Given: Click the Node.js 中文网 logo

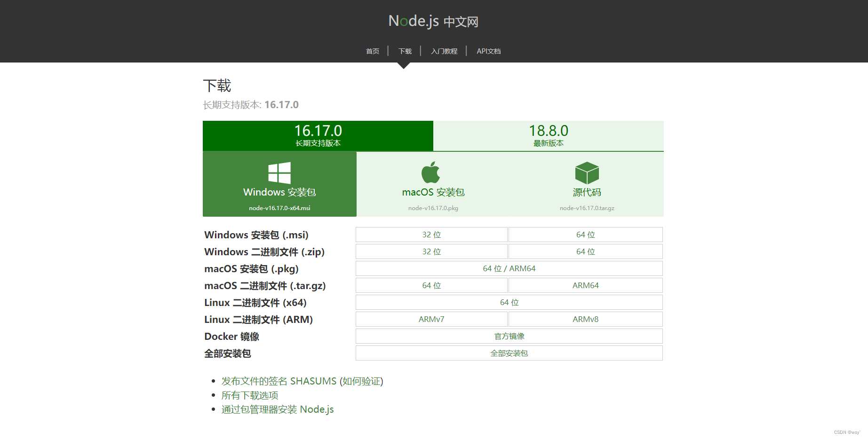Looking at the screenshot, I should pos(433,21).
